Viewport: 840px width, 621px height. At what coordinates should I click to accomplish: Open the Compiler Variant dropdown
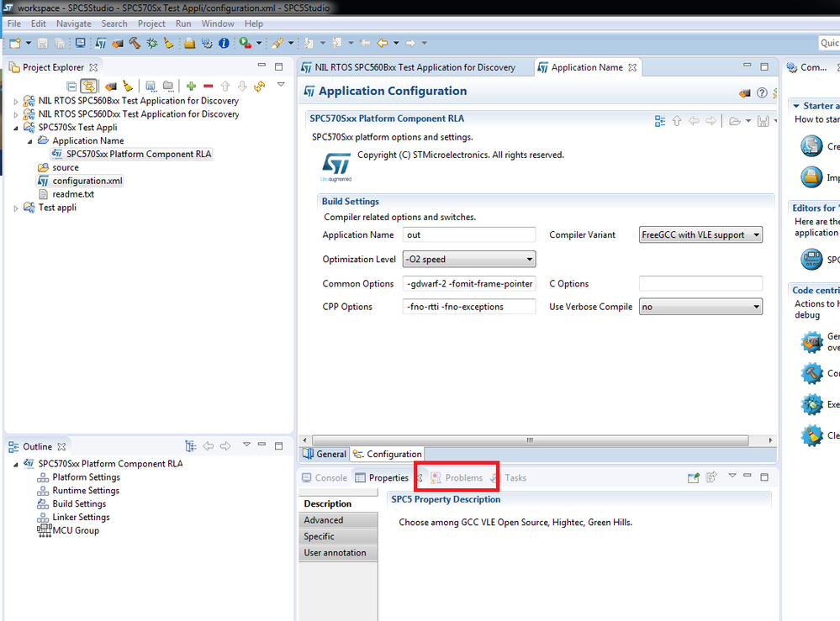pos(700,234)
